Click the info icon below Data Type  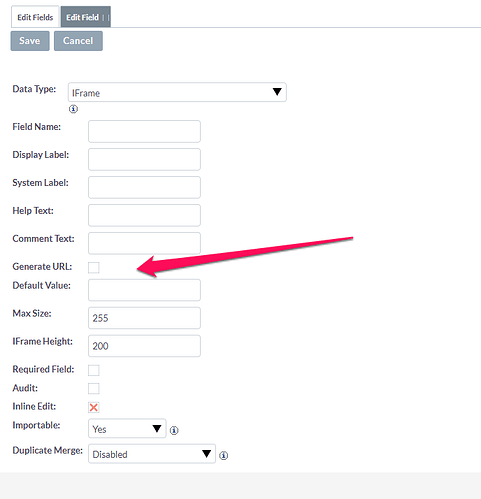(x=73, y=109)
